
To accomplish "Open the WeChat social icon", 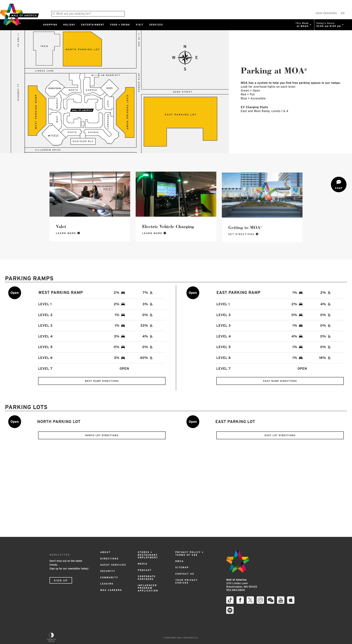I will pos(270,600).
